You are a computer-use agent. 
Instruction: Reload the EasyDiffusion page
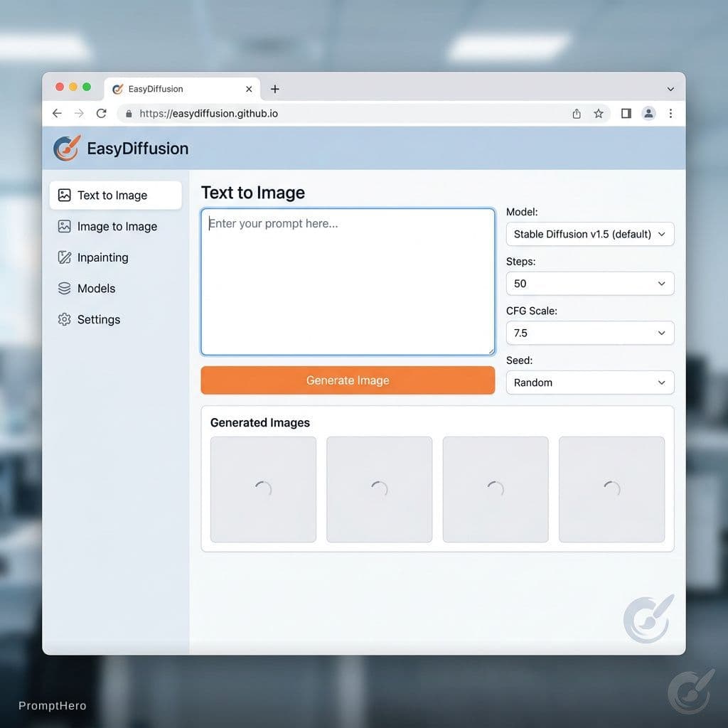pyautogui.click(x=101, y=113)
